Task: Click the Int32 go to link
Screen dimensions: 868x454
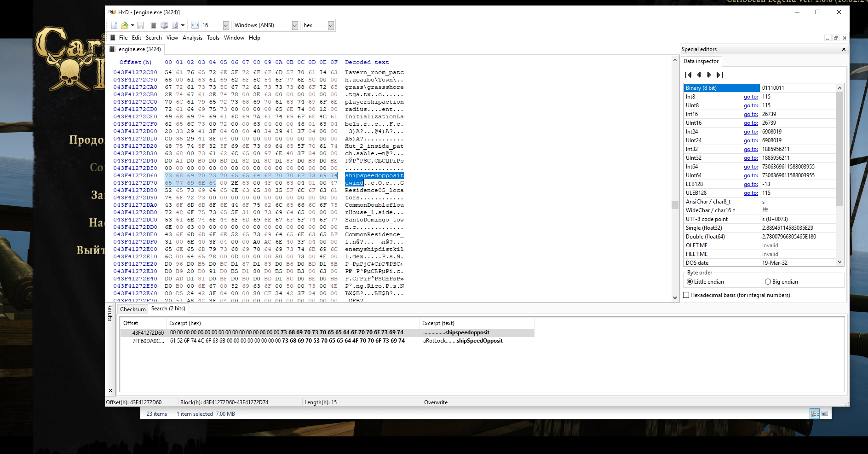Action: click(751, 149)
